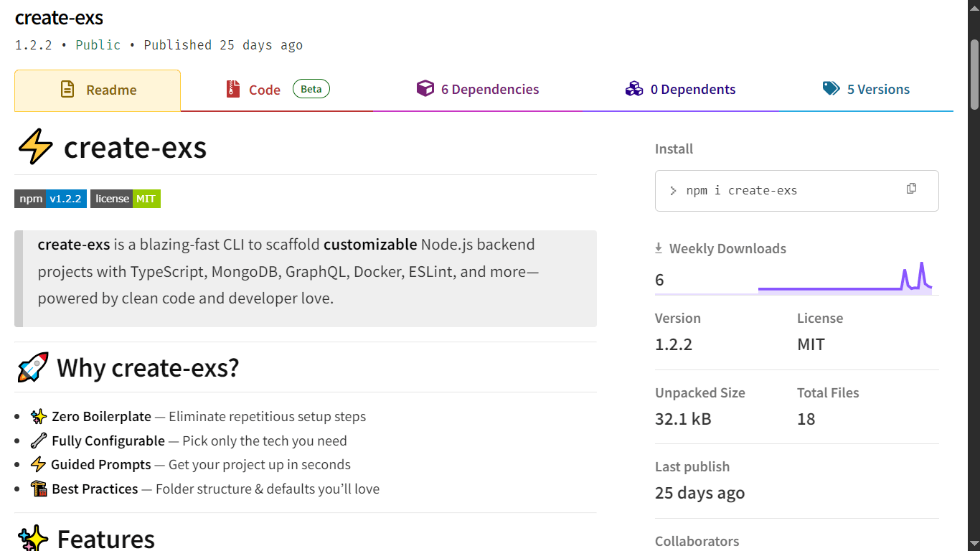Click the Dependencies box icon
Screen dimensions: 980x551
(x=425, y=88)
